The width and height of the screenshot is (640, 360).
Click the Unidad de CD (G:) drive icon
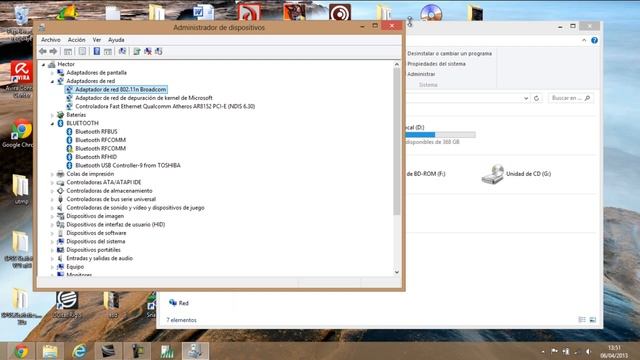[493, 174]
